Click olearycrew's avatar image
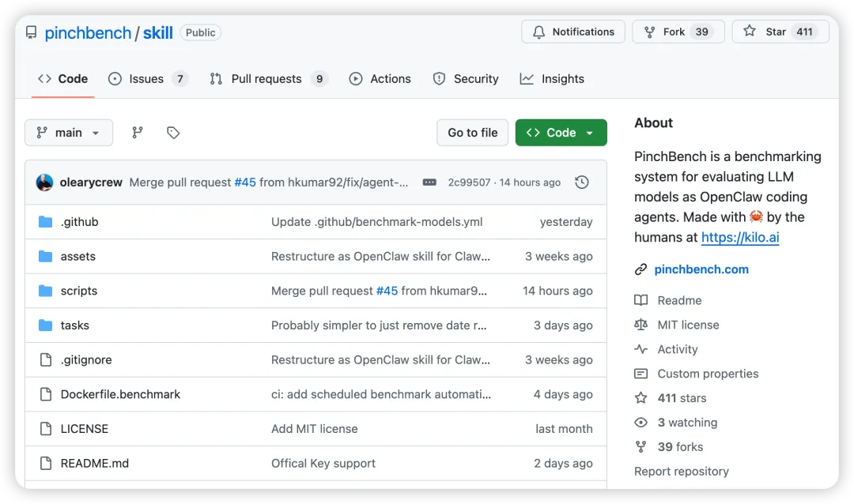 point(45,182)
